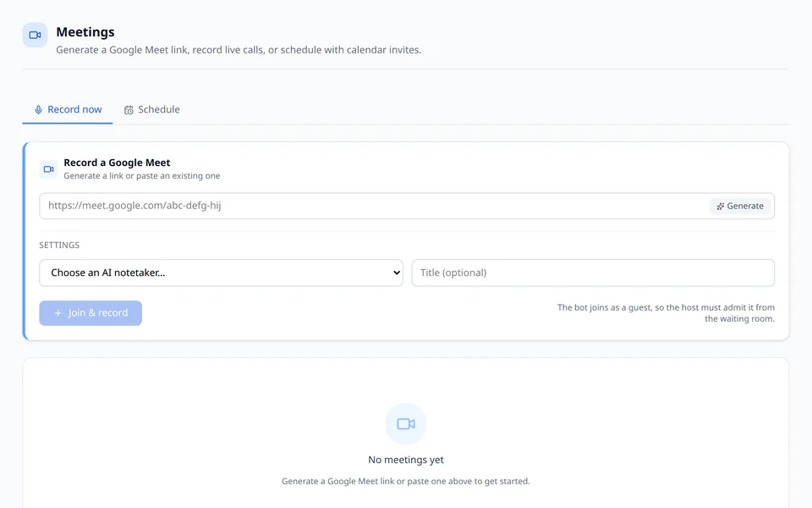Click the Meetings camera icon in header
This screenshot has height=508, width=812.
(36, 36)
